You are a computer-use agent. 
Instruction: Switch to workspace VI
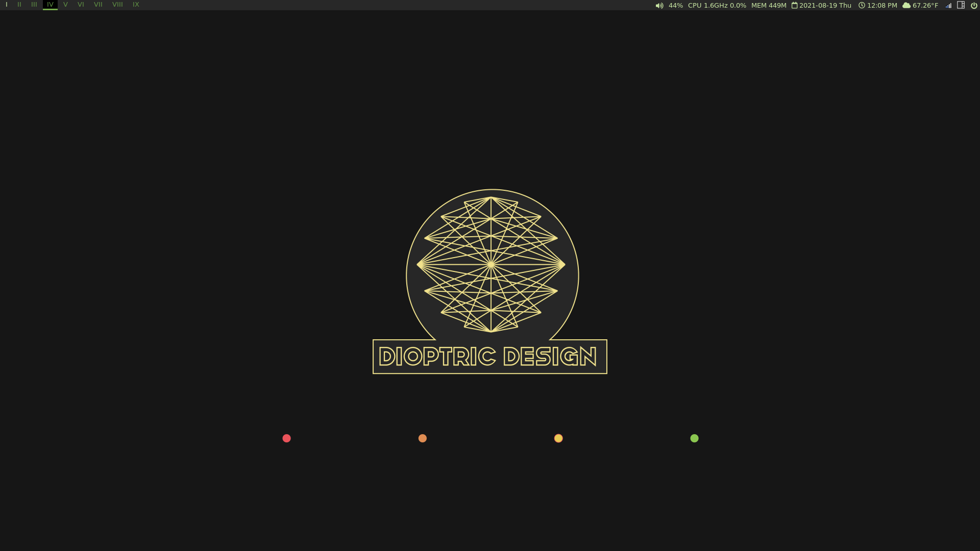tap(81, 5)
